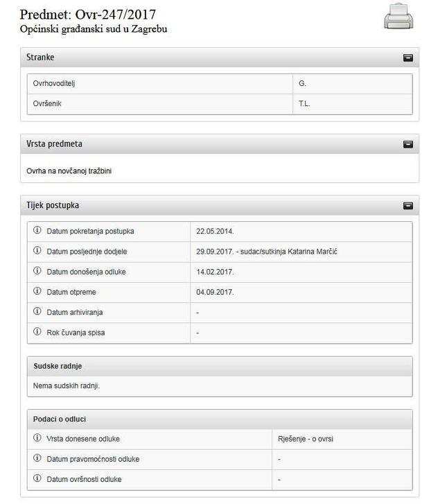
Task: Click info icon beside Datum ovršnosti odluke
Action: [37, 479]
